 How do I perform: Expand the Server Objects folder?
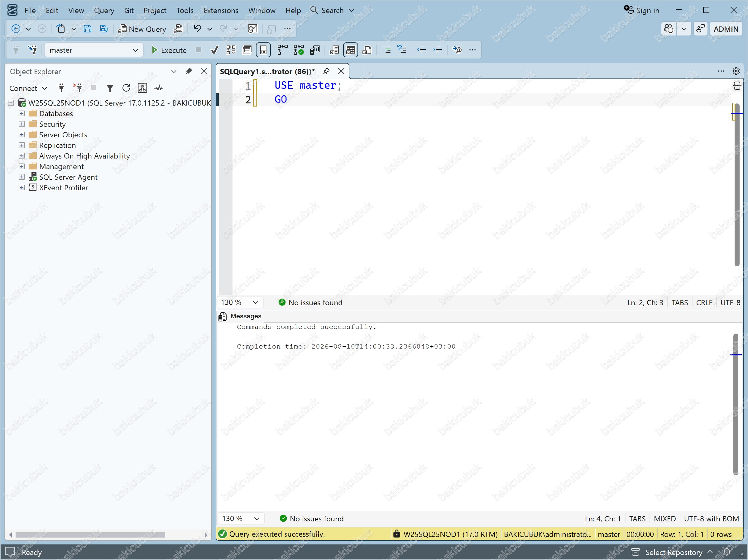click(x=22, y=135)
